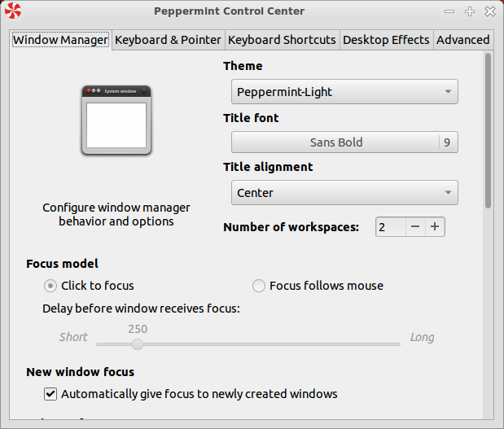This screenshot has height=429, width=504.
Task: Open the Title alignment dropdown showing Center
Action: point(344,193)
